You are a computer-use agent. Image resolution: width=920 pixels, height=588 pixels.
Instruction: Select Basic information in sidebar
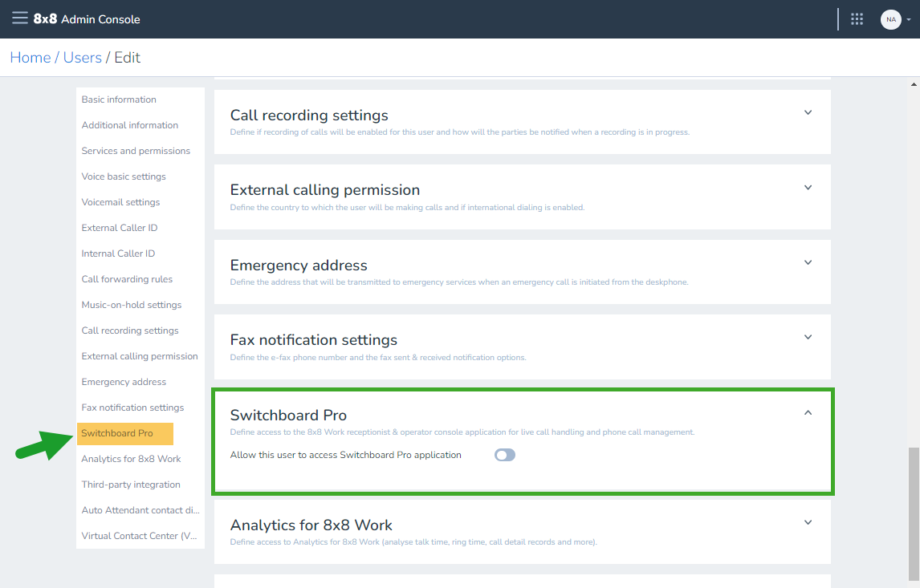119,99
